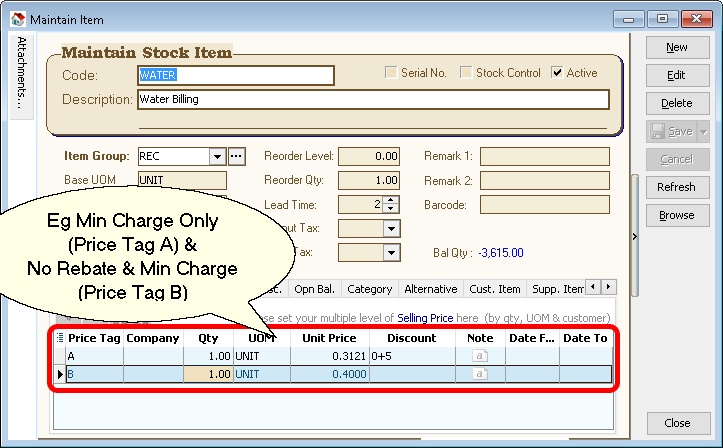This screenshot has width=723, height=448.
Task: Click the grid options icon beside Price Tag
Action: [x=59, y=338]
